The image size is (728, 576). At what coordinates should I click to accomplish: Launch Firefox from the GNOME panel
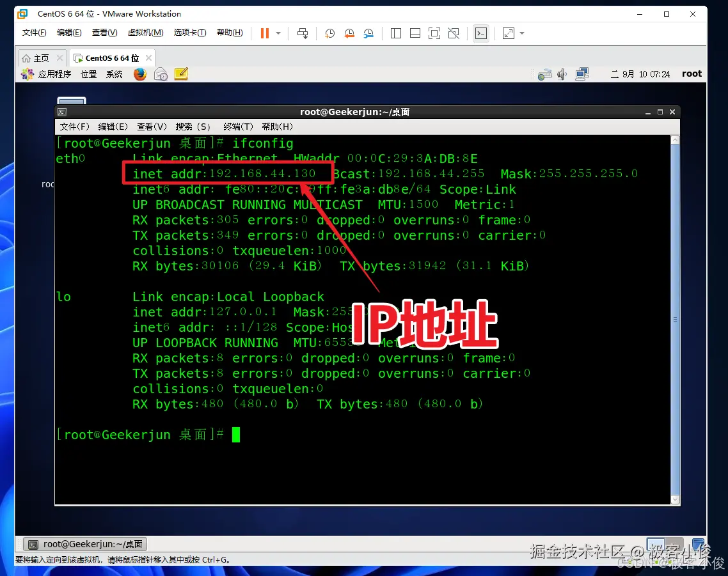click(x=139, y=74)
